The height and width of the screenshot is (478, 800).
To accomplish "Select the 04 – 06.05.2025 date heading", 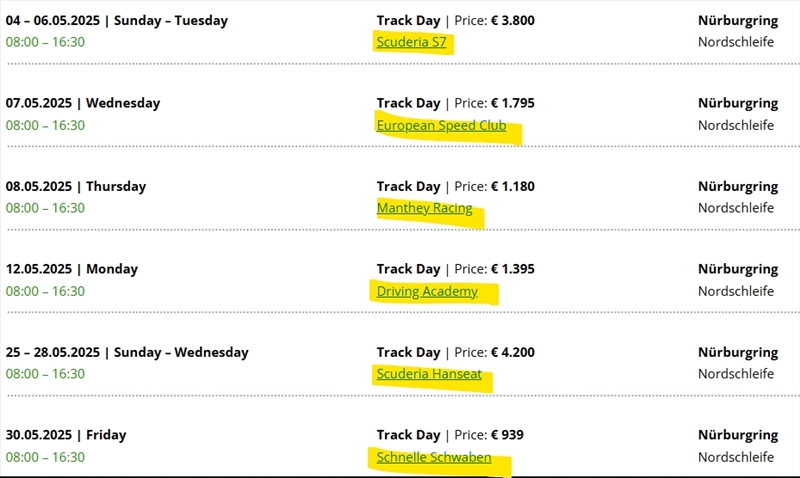I will [x=116, y=20].
